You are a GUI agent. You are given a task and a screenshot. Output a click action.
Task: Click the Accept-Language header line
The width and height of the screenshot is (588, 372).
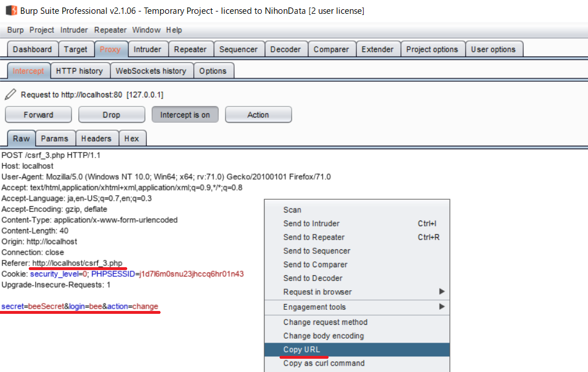coord(77,198)
